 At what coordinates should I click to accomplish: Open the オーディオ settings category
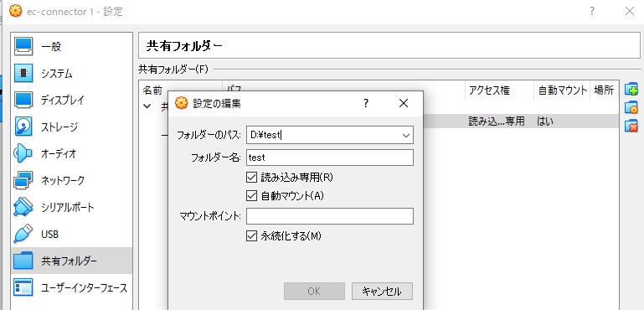pyautogui.click(x=71, y=154)
